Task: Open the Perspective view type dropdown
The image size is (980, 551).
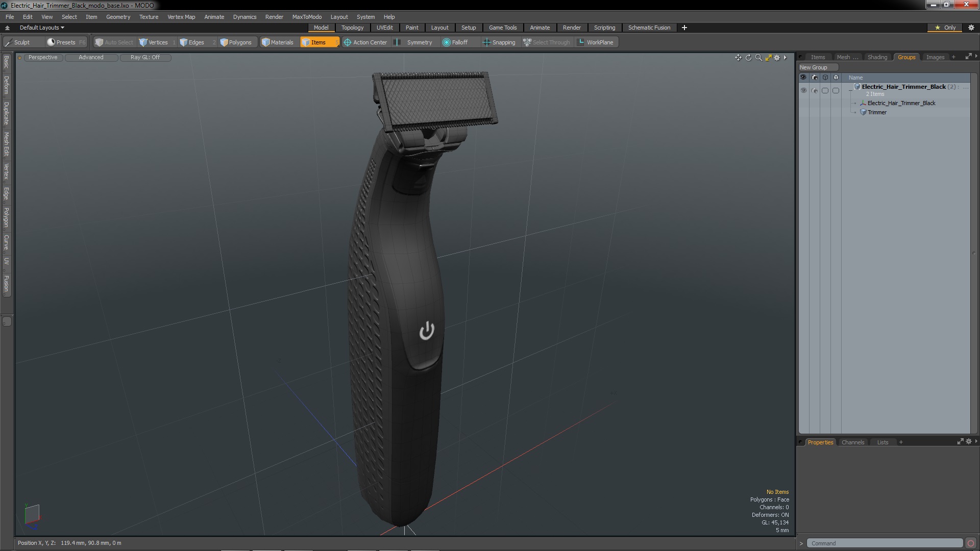Action: click(x=43, y=58)
